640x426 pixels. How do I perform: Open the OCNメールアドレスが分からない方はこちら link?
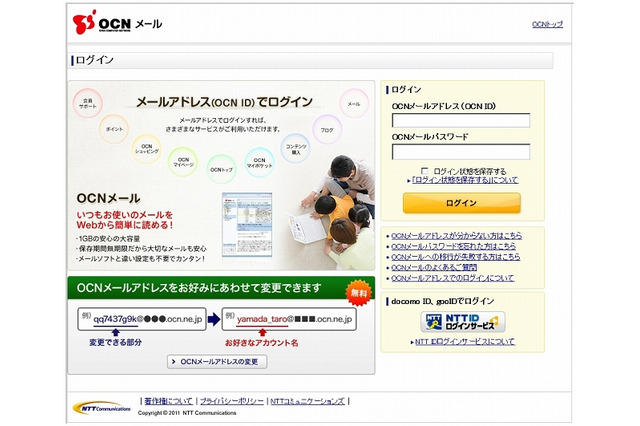456,235
